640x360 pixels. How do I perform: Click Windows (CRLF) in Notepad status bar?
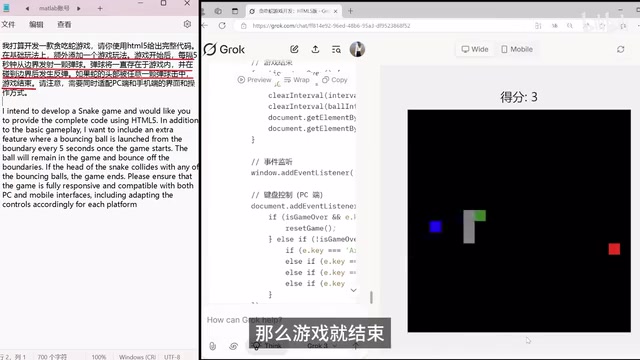(x=137, y=357)
